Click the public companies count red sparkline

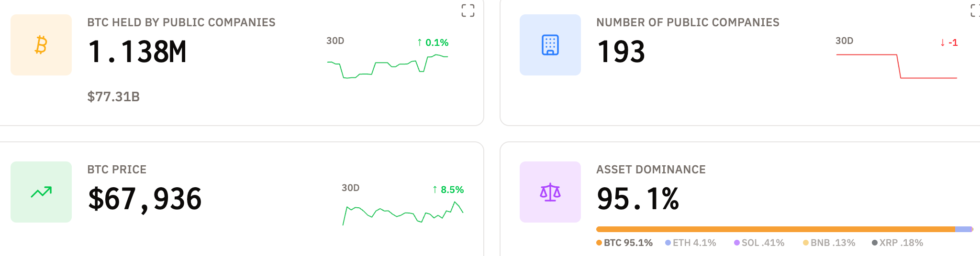point(896,66)
